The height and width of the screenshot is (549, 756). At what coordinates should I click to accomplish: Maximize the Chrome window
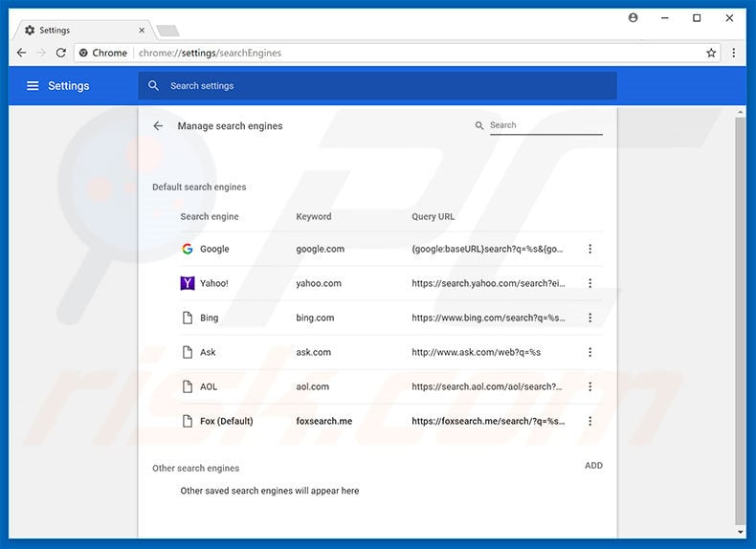697,18
